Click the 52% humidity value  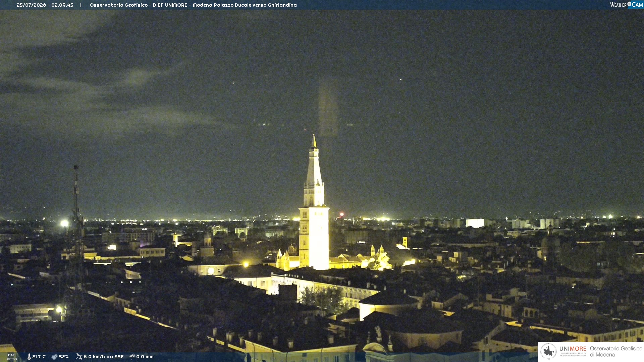pos(64,357)
